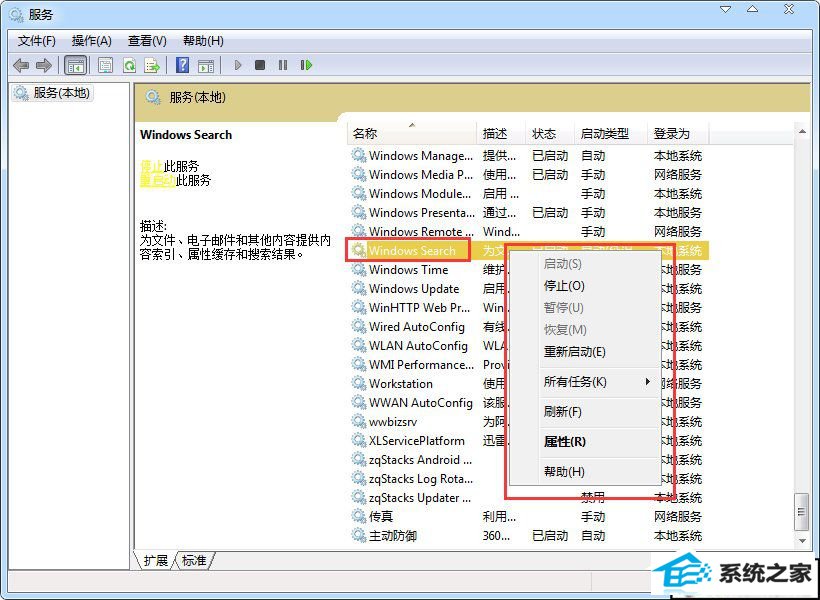Click the vertical scrollbar thumb
The image size is (820, 600).
click(802, 512)
